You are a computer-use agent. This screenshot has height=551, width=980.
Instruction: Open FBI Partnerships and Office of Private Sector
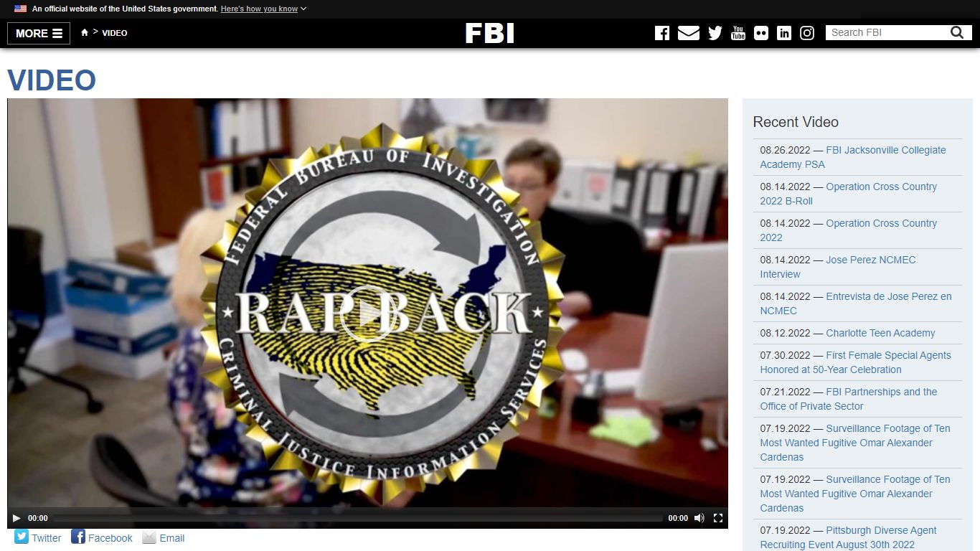point(849,399)
